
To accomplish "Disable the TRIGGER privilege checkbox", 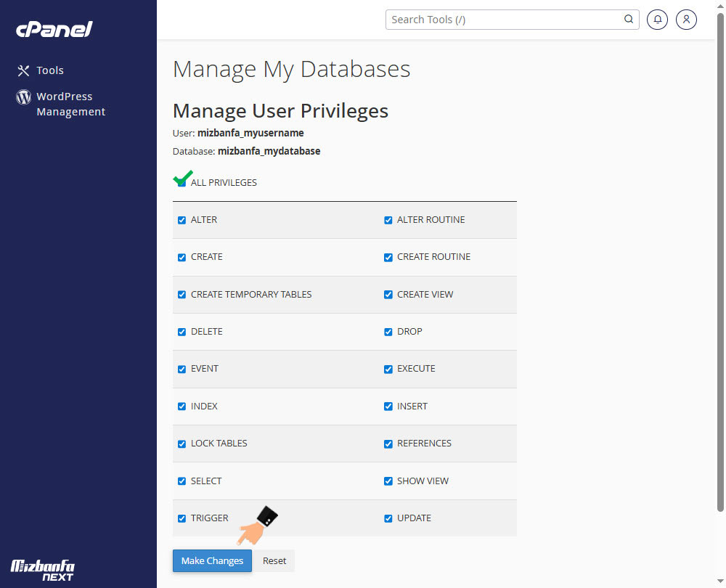I will 182,518.
